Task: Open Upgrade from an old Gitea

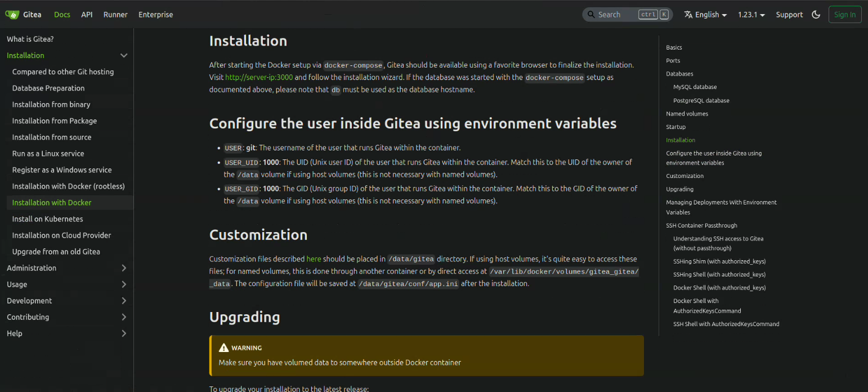Action: point(56,251)
